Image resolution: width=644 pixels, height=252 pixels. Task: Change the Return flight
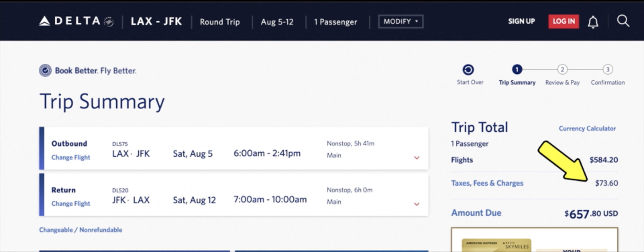coord(71,203)
